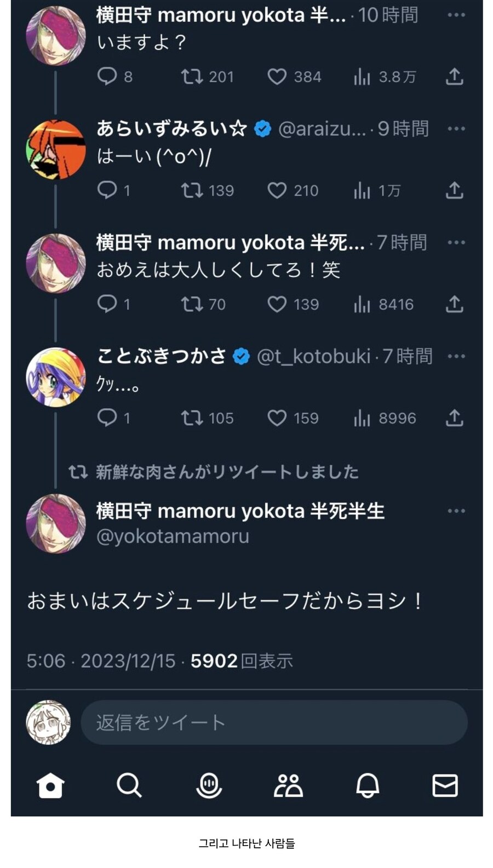Open the Home tab in the bottom bar
The height and width of the screenshot is (868, 493).
pos(50,786)
